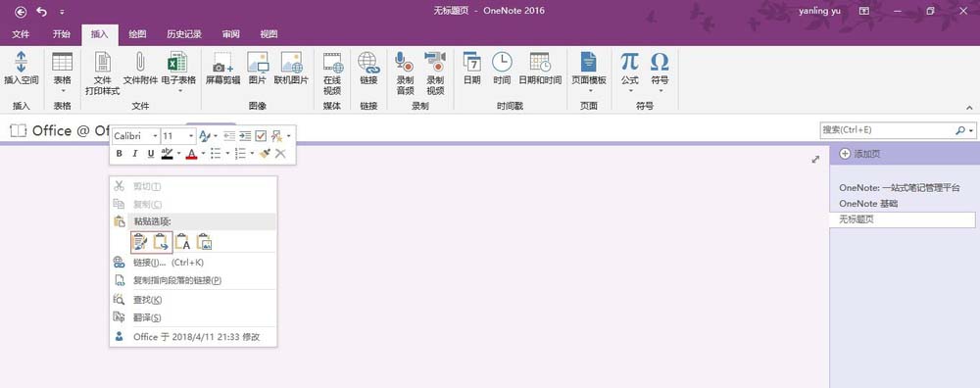The image size is (980, 388).
Task: Open the bullet list dropdown arrow
Action: coord(227,154)
